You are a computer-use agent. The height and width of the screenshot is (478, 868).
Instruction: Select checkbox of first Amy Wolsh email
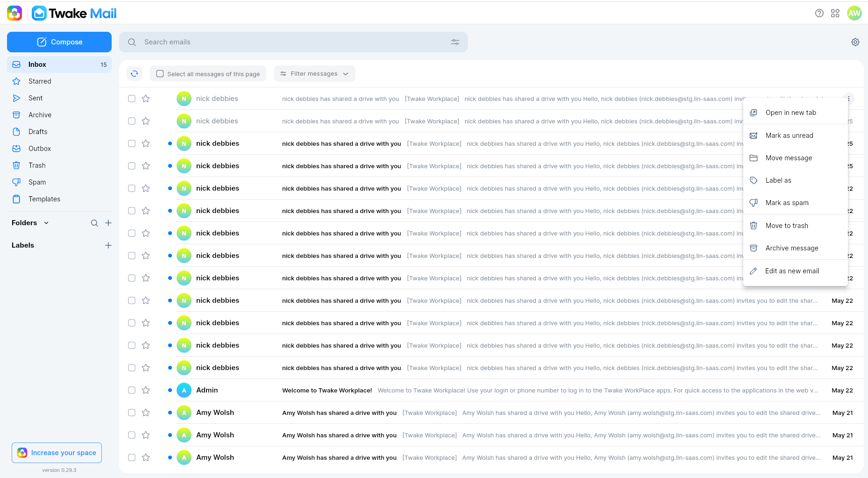(x=132, y=413)
